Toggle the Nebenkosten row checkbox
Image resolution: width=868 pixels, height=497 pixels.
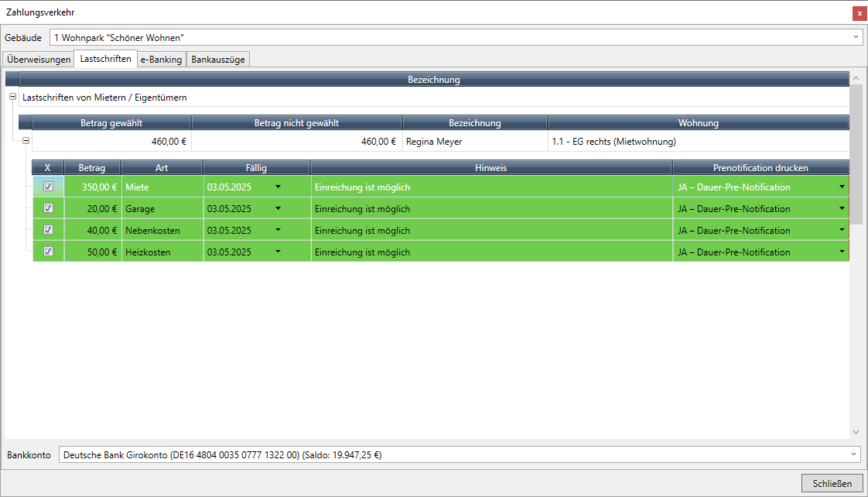coord(48,230)
